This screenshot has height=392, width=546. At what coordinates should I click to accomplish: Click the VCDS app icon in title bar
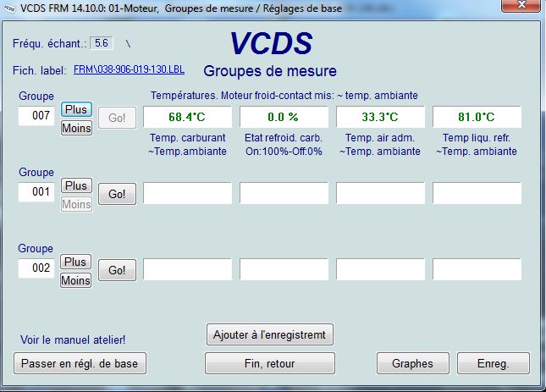pos(8,8)
